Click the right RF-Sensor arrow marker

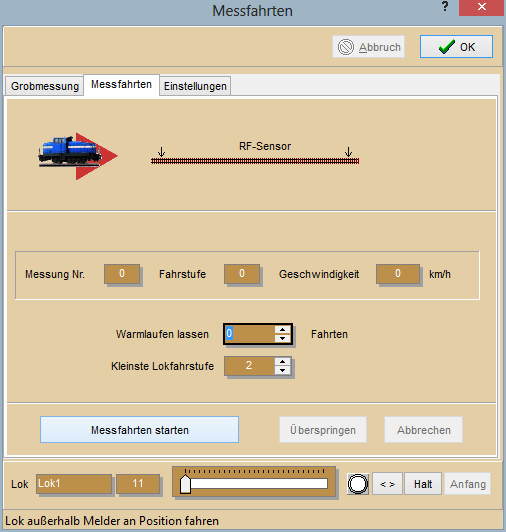pos(349,152)
